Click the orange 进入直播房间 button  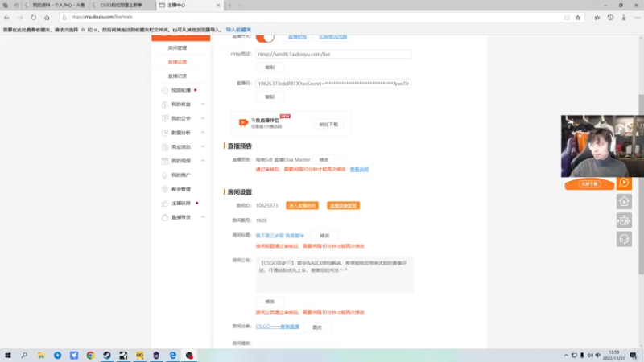click(x=303, y=206)
